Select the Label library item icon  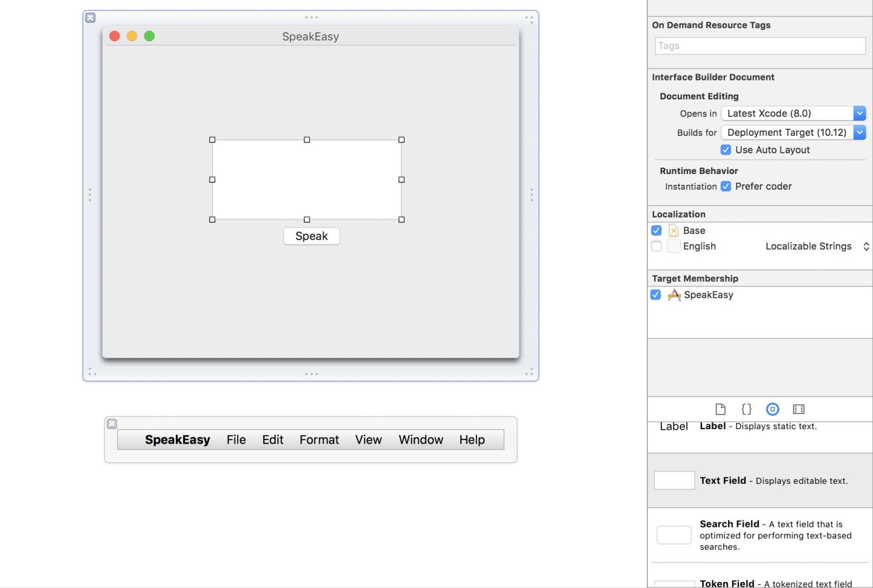(674, 427)
